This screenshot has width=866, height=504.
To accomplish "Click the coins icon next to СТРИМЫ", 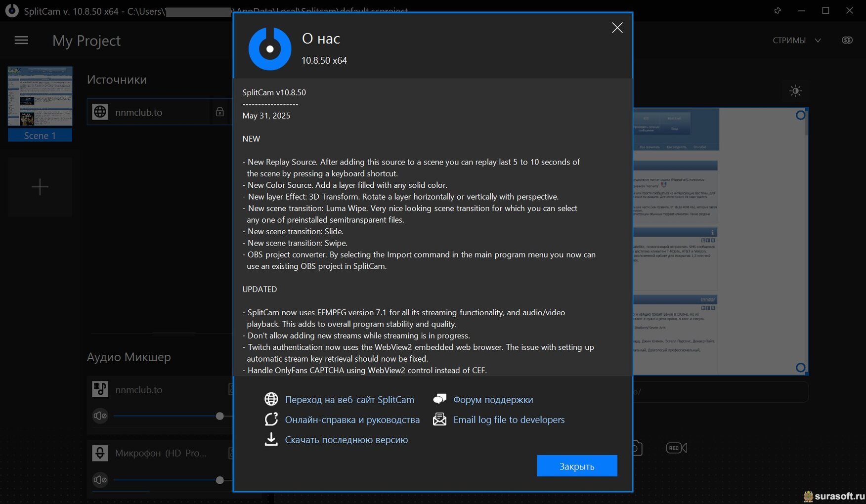I will click(x=847, y=41).
